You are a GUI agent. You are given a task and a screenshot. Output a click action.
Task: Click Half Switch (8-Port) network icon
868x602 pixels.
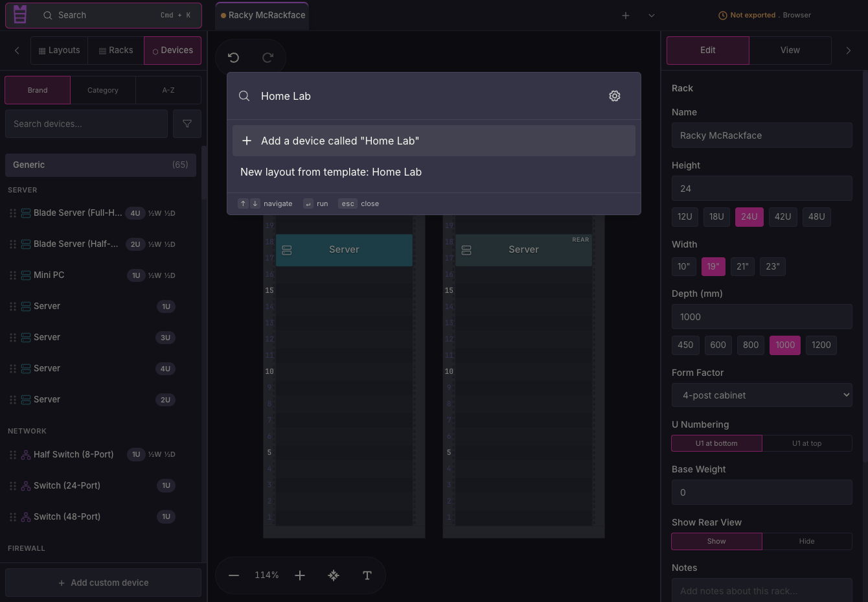[x=26, y=455]
